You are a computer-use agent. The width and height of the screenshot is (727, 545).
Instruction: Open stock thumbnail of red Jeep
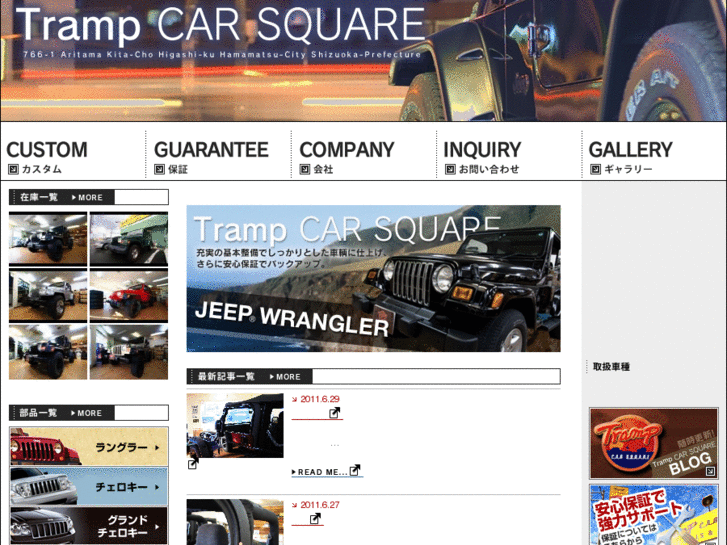129,296
